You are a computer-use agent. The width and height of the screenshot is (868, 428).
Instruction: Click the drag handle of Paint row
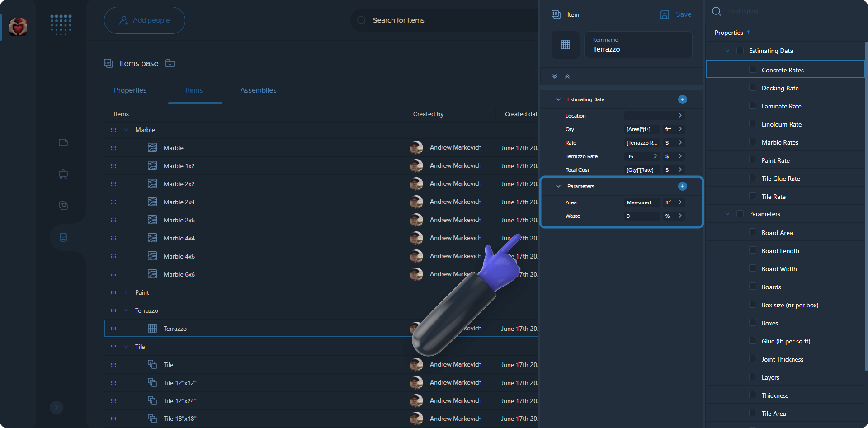(113, 292)
